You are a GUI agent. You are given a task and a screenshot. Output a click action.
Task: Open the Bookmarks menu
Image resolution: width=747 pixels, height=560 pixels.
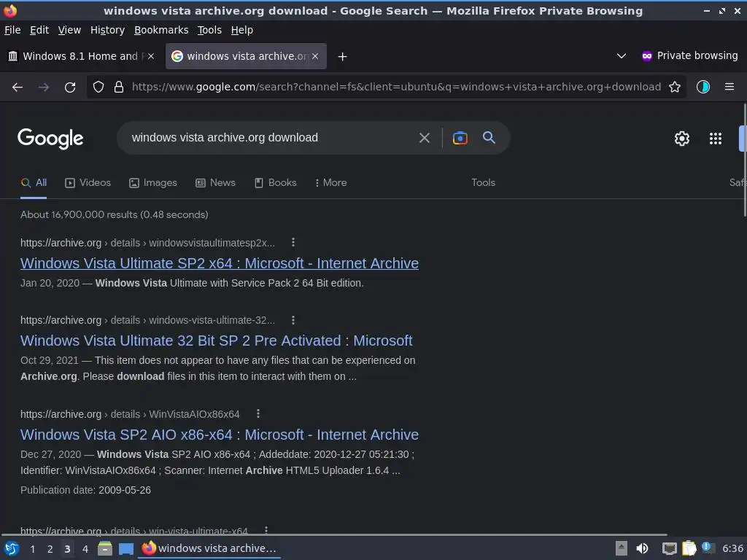(x=161, y=30)
